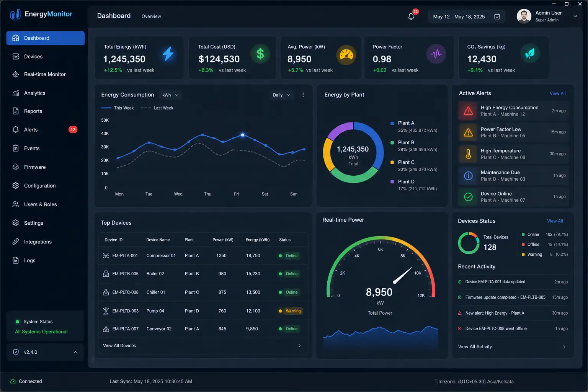The height and width of the screenshot is (392, 588).
Task: Click the Firmware update completed activity icon
Action: pos(460,297)
